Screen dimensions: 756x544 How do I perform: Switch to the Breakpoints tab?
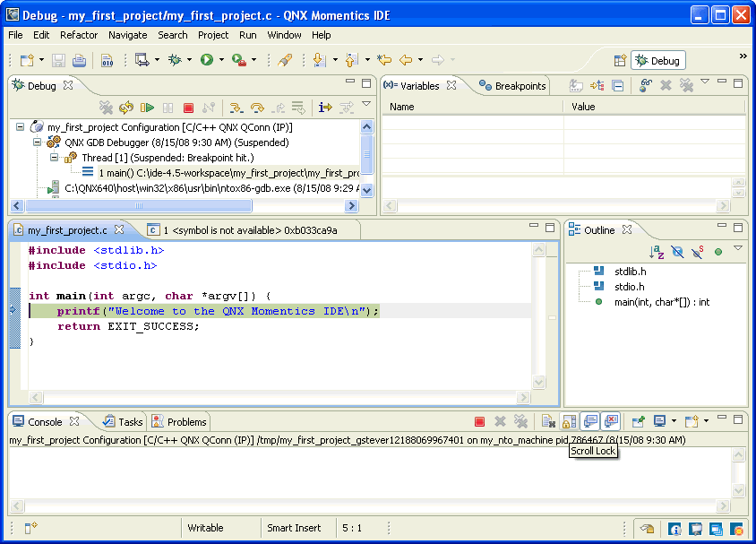pos(516,86)
